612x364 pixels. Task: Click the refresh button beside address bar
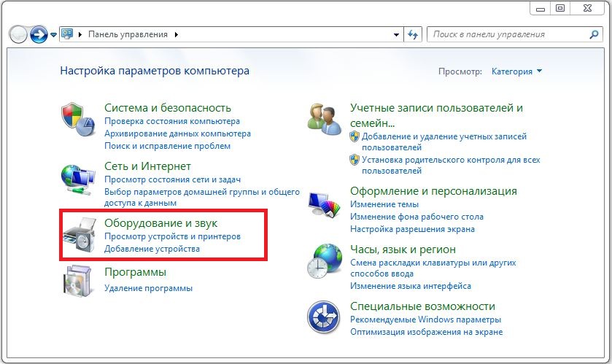(413, 35)
